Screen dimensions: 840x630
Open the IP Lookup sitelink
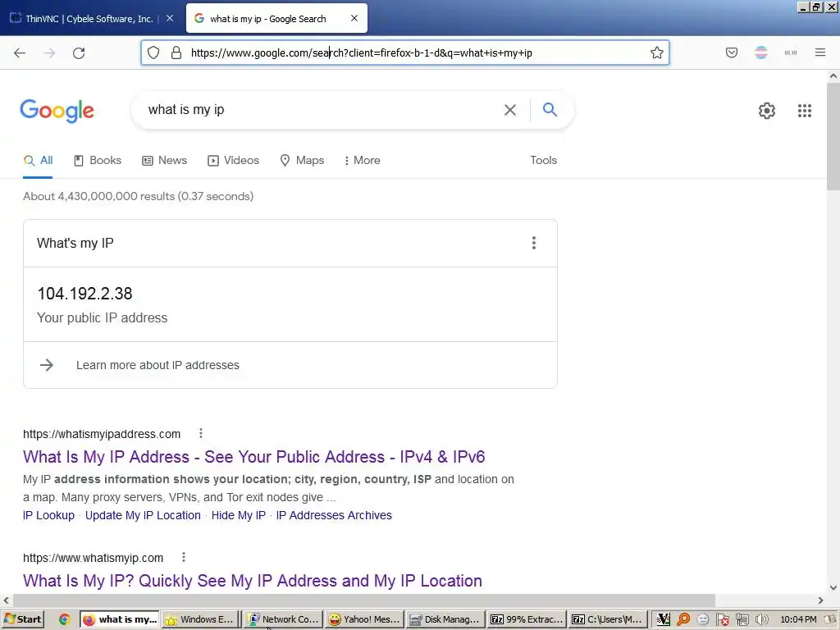tap(48, 515)
